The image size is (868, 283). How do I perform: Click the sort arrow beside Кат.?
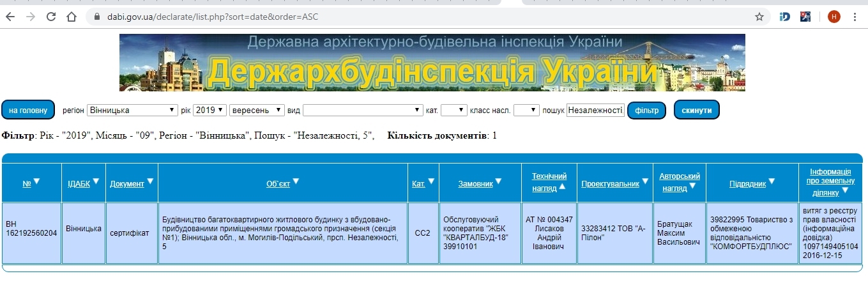pos(431,182)
